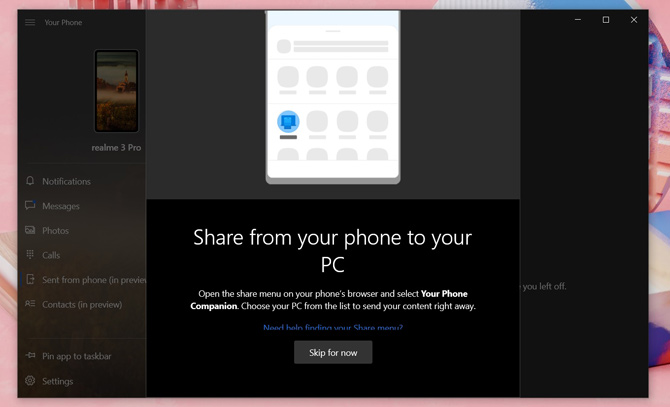Image resolution: width=670 pixels, height=407 pixels.
Task: Click the Skip for now button
Action: 333,352
